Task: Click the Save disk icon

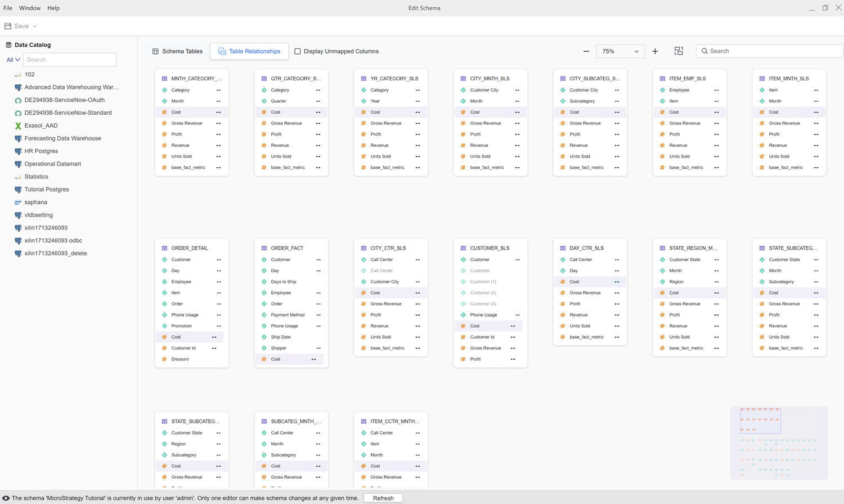Action: (8, 26)
